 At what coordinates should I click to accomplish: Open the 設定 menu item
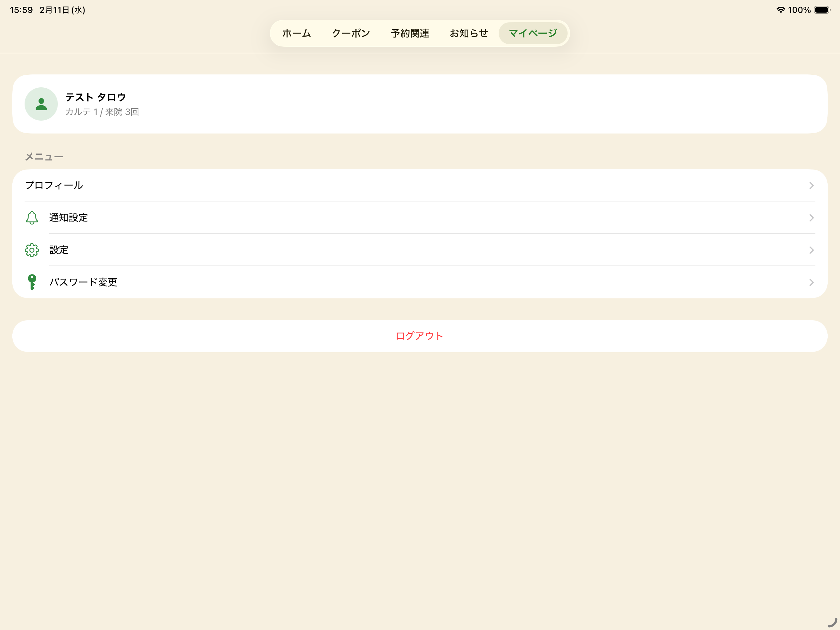click(420, 250)
